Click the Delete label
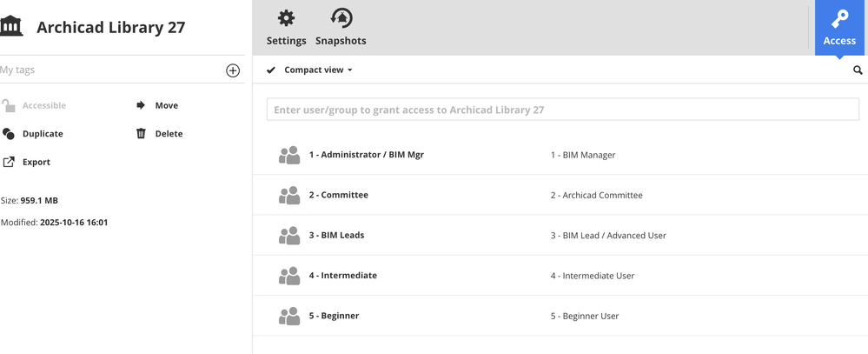This screenshot has height=354, width=868. tap(169, 134)
